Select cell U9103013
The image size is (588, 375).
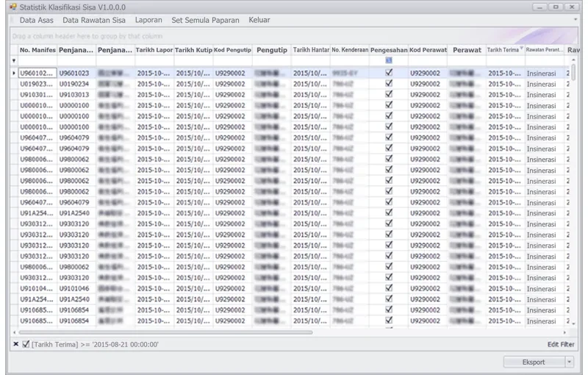(76, 95)
